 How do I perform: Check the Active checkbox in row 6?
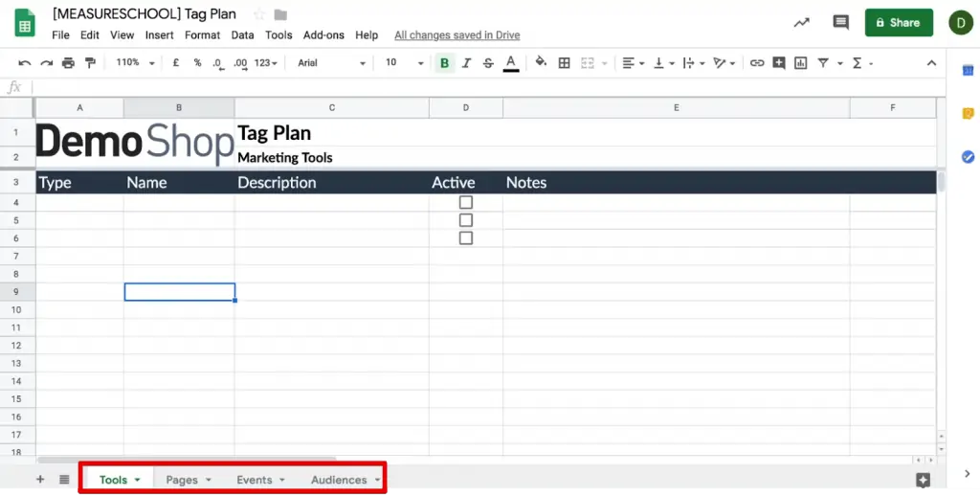click(x=466, y=237)
